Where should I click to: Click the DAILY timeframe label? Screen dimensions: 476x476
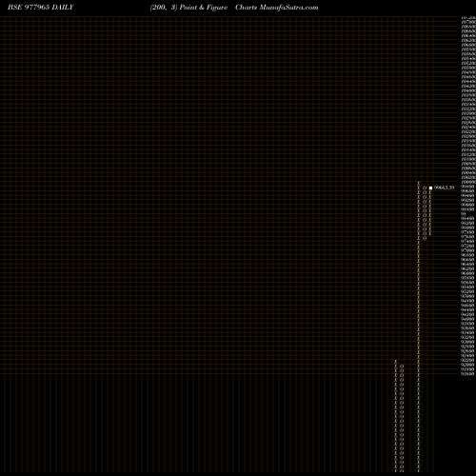[x=63, y=8]
